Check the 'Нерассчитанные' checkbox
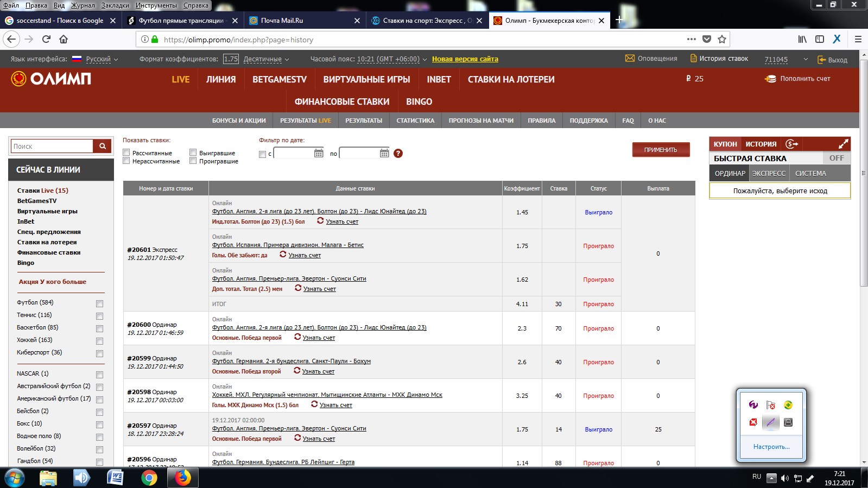 [126, 161]
